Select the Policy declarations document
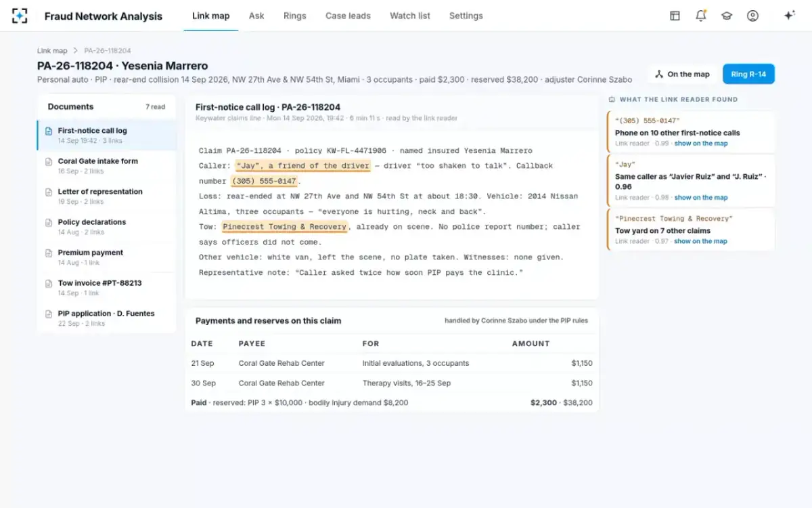 pyautogui.click(x=107, y=226)
